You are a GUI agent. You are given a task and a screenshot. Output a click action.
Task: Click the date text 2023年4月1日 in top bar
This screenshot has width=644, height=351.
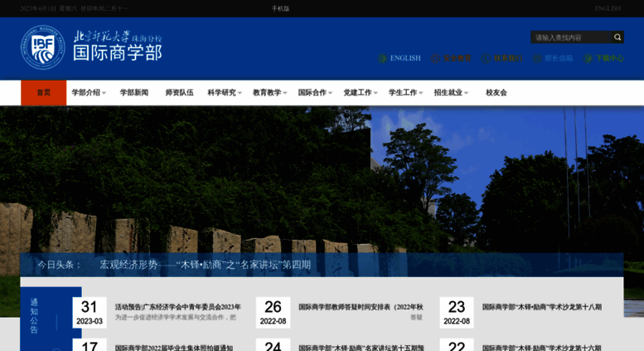(38, 8)
